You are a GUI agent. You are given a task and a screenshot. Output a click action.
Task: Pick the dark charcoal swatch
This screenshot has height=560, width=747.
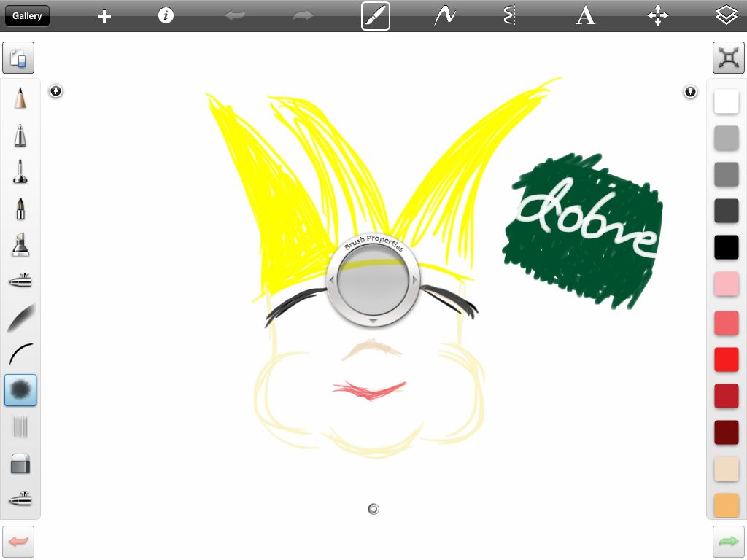point(727,211)
